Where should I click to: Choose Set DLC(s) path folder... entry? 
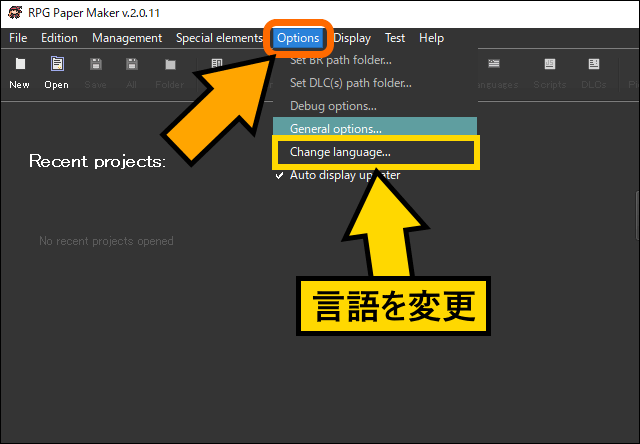[x=350, y=83]
